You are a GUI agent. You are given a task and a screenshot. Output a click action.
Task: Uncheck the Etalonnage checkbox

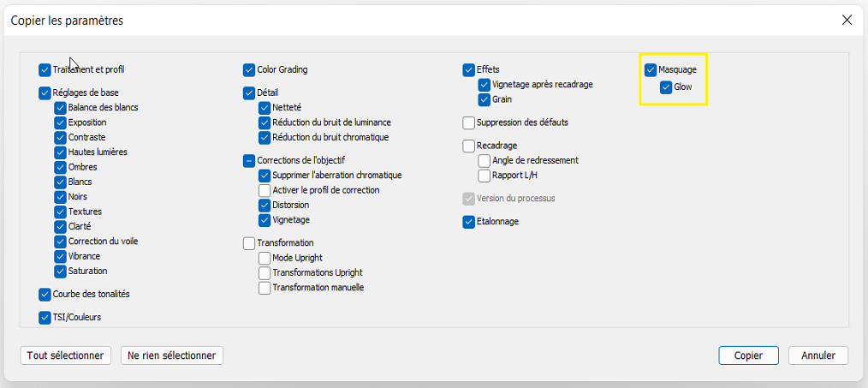tap(469, 222)
